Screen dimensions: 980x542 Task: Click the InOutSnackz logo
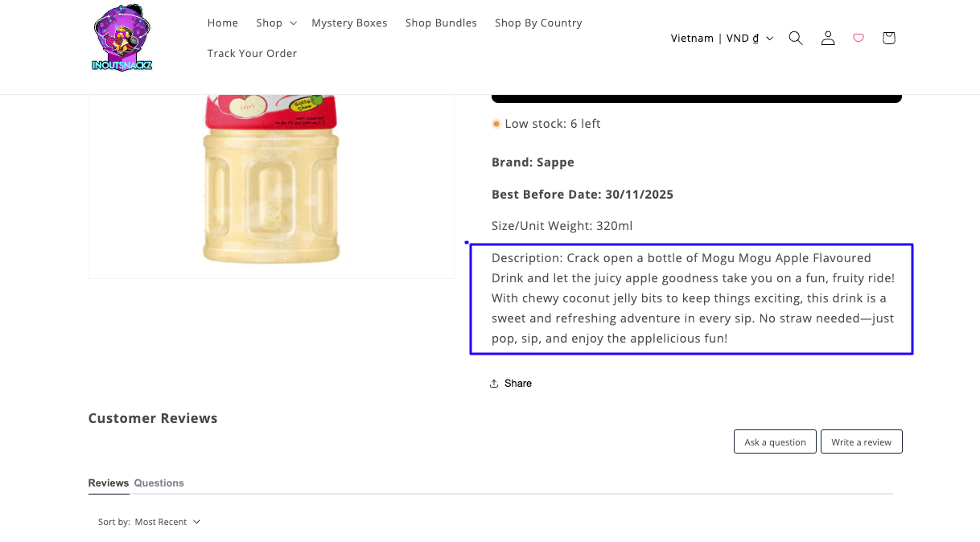(x=122, y=38)
